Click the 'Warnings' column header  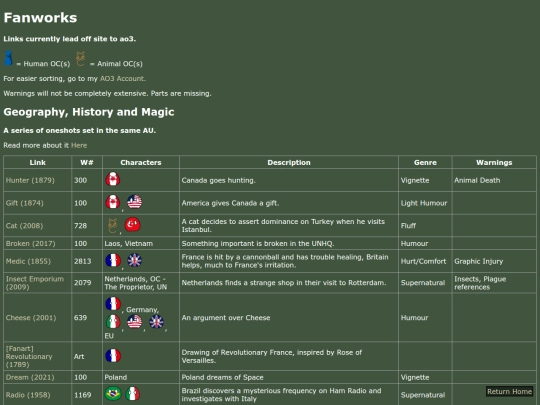click(494, 163)
